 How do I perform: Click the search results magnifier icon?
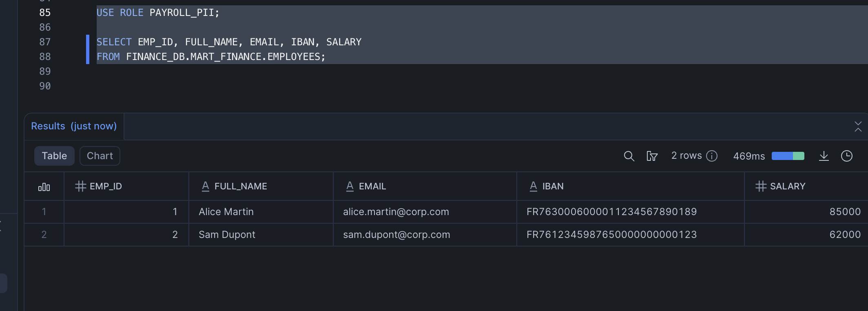pyautogui.click(x=629, y=156)
